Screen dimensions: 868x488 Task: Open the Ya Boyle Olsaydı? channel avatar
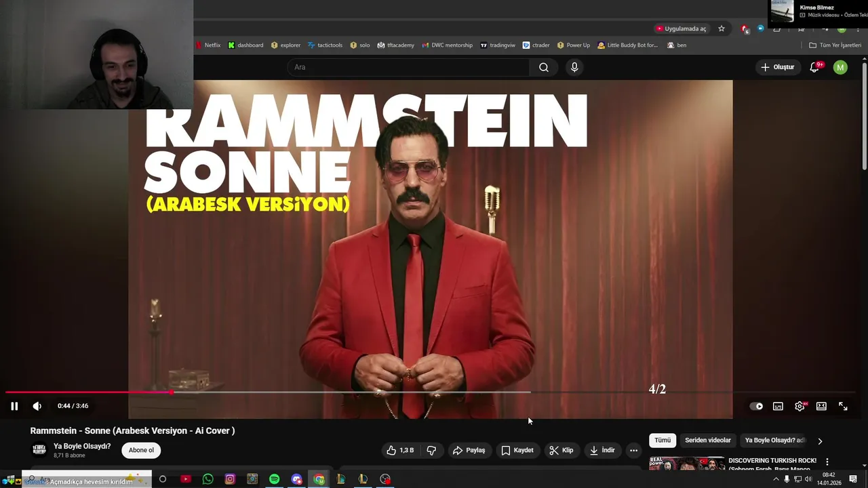click(39, 450)
